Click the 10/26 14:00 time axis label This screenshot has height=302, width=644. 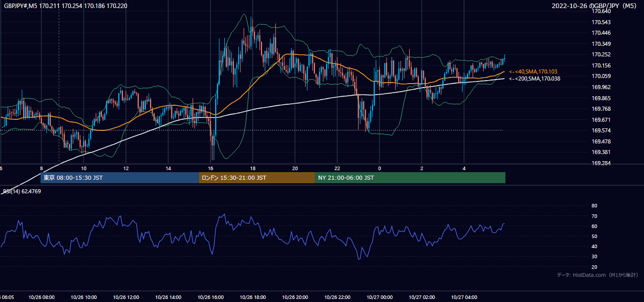click(x=168, y=297)
